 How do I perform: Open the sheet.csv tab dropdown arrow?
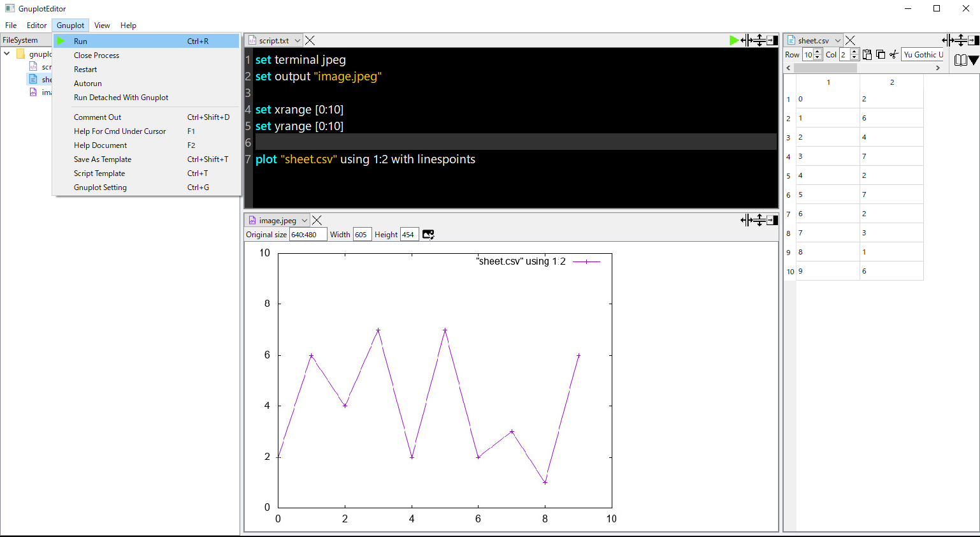click(838, 40)
